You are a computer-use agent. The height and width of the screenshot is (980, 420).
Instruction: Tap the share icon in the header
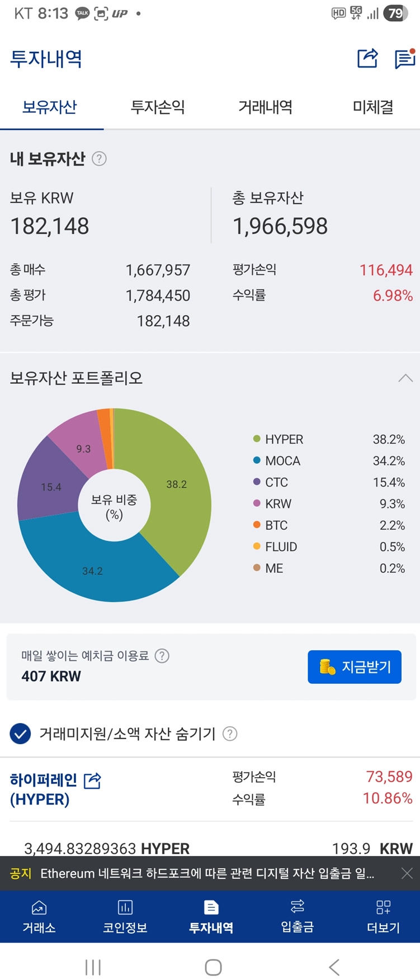(x=367, y=58)
